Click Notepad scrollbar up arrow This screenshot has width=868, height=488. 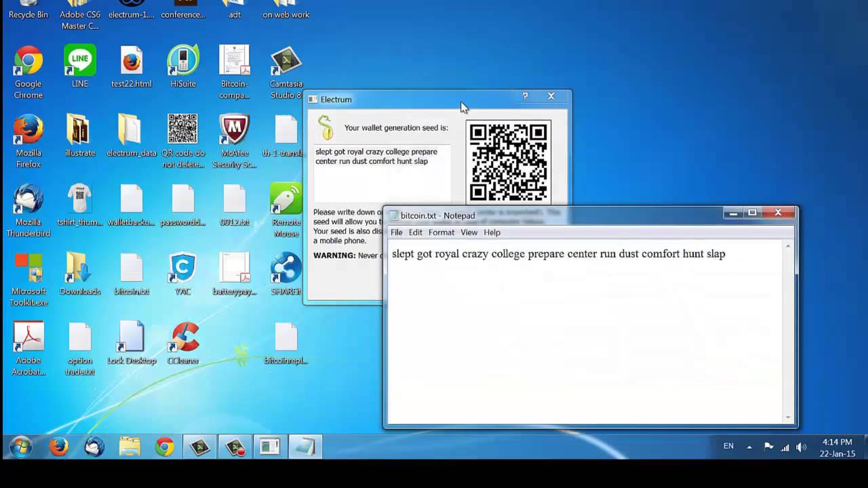[788, 245]
